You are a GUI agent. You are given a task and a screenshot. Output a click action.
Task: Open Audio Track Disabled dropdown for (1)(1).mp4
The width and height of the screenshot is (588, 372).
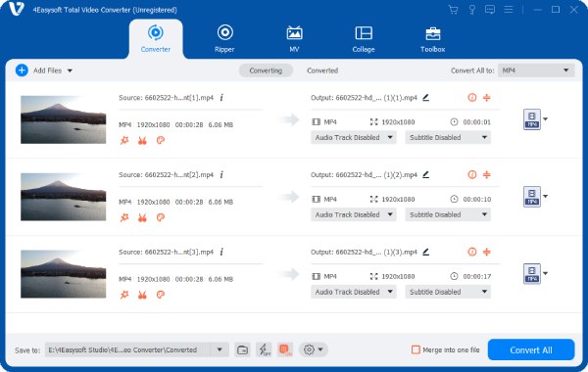click(353, 137)
